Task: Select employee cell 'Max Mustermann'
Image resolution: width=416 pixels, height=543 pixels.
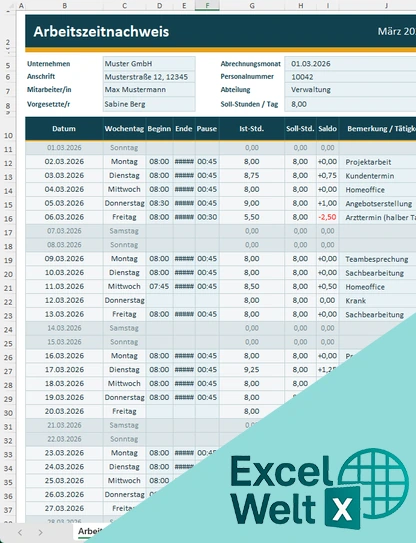Action: coord(149,90)
